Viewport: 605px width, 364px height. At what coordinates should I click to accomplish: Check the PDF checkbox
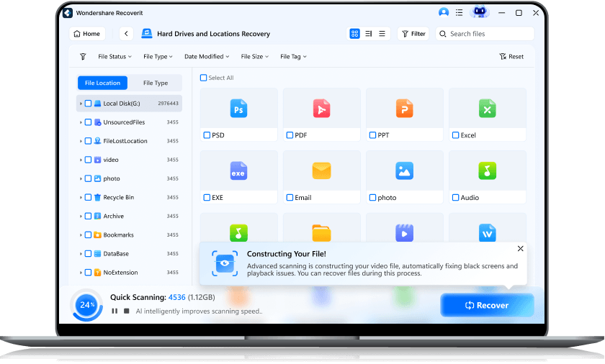290,135
